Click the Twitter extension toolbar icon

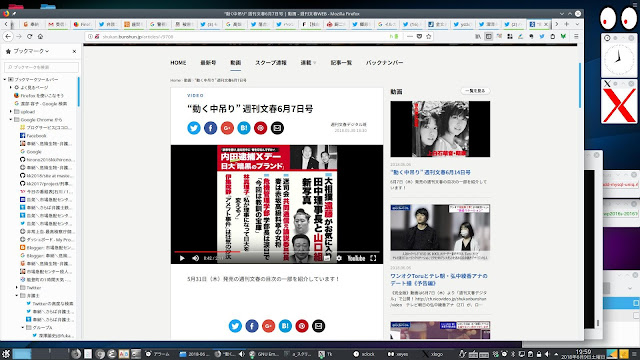542,36
